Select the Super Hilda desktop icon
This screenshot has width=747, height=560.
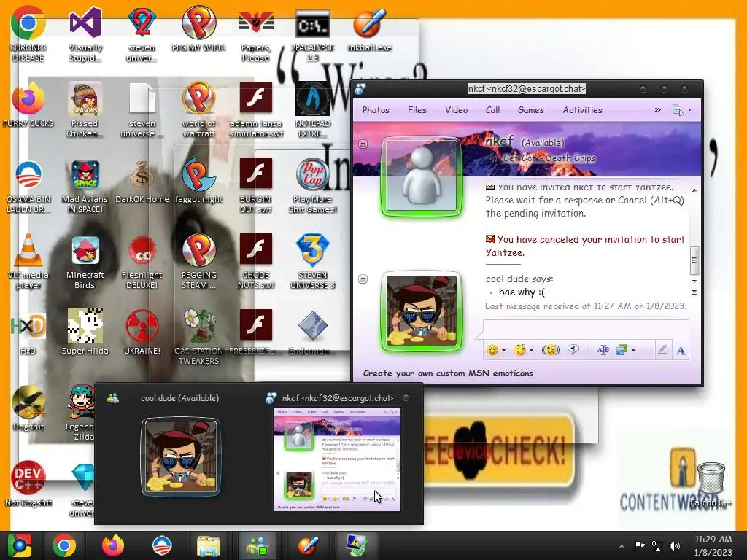point(85,332)
